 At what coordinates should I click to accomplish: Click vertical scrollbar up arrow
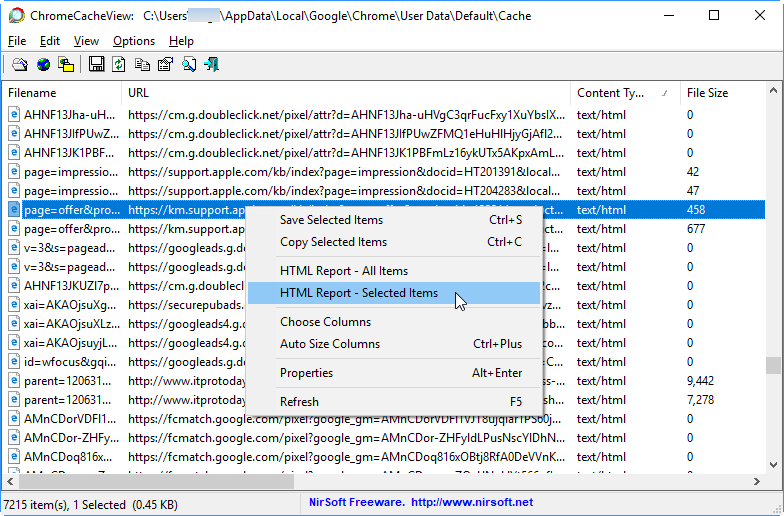tap(773, 91)
